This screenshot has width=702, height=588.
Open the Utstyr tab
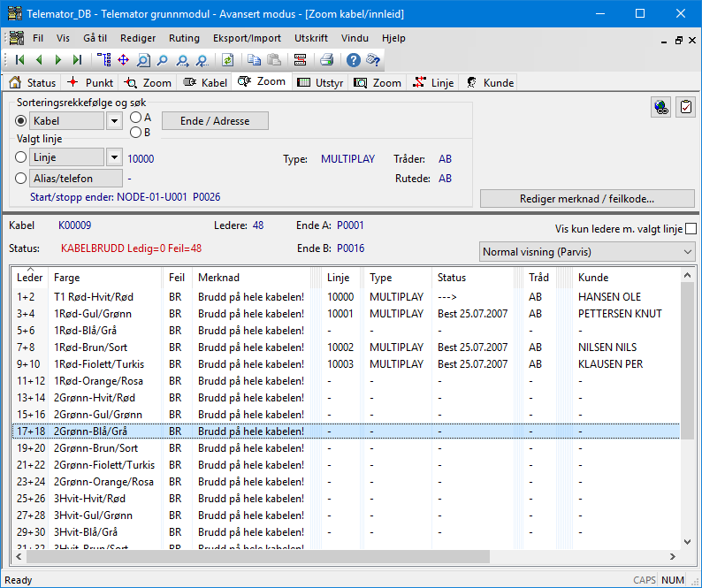[x=321, y=82]
